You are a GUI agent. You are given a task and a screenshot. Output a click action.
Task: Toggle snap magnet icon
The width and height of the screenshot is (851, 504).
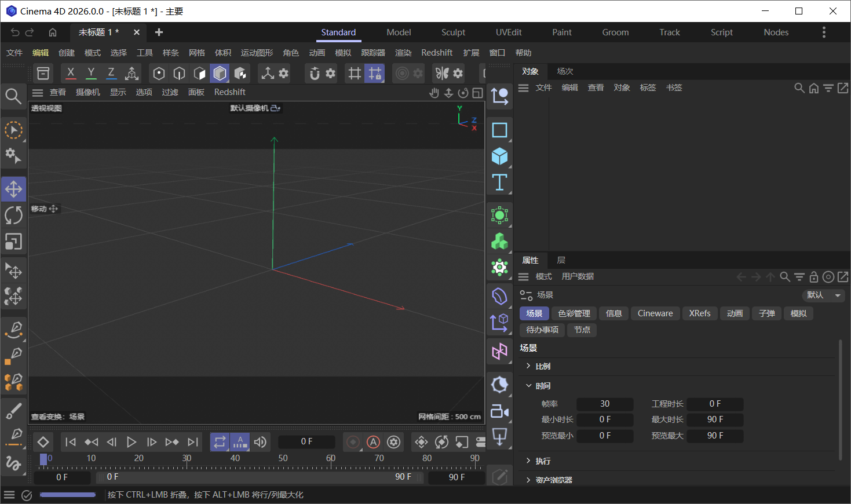315,73
